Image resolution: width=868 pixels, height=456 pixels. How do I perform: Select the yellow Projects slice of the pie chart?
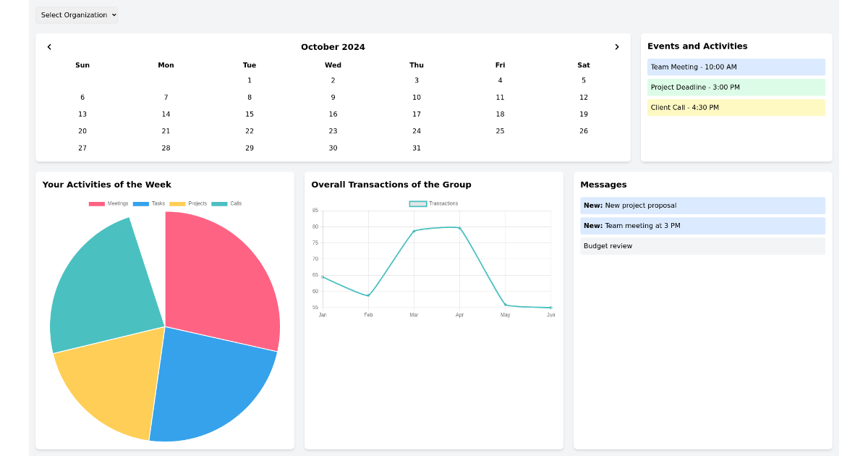[x=105, y=376]
